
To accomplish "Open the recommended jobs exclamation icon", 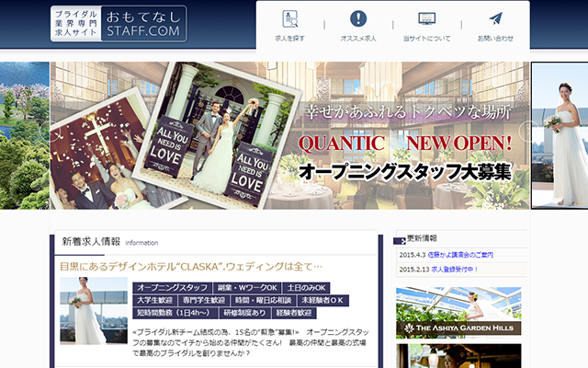I will coord(358,18).
